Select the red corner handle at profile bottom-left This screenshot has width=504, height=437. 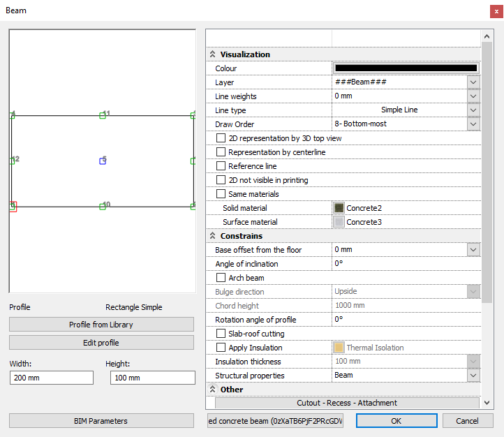click(x=13, y=207)
